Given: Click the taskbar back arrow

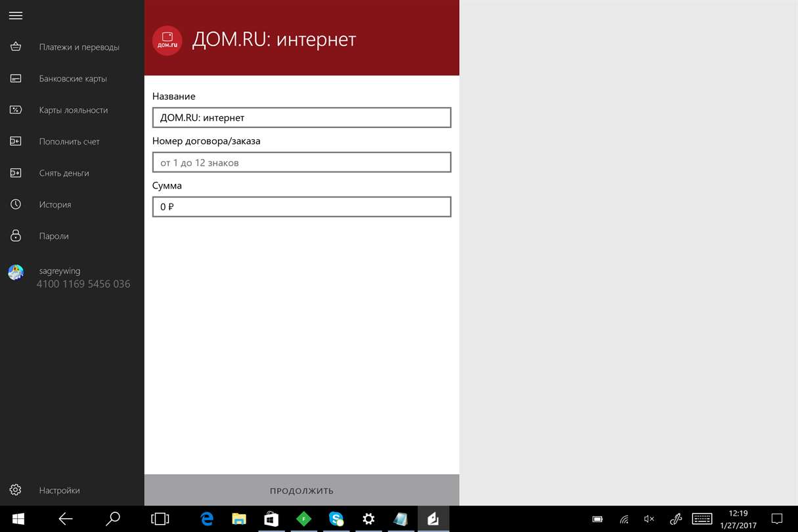Looking at the screenshot, I should point(66,519).
